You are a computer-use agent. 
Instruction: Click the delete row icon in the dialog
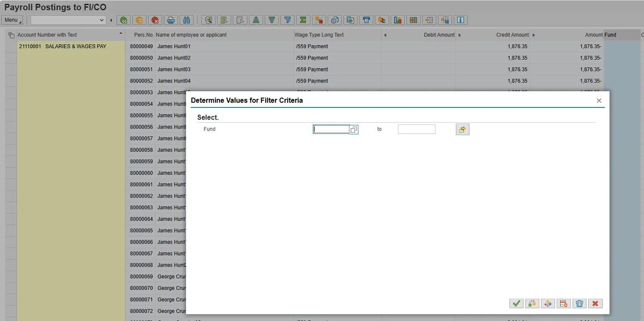point(564,304)
